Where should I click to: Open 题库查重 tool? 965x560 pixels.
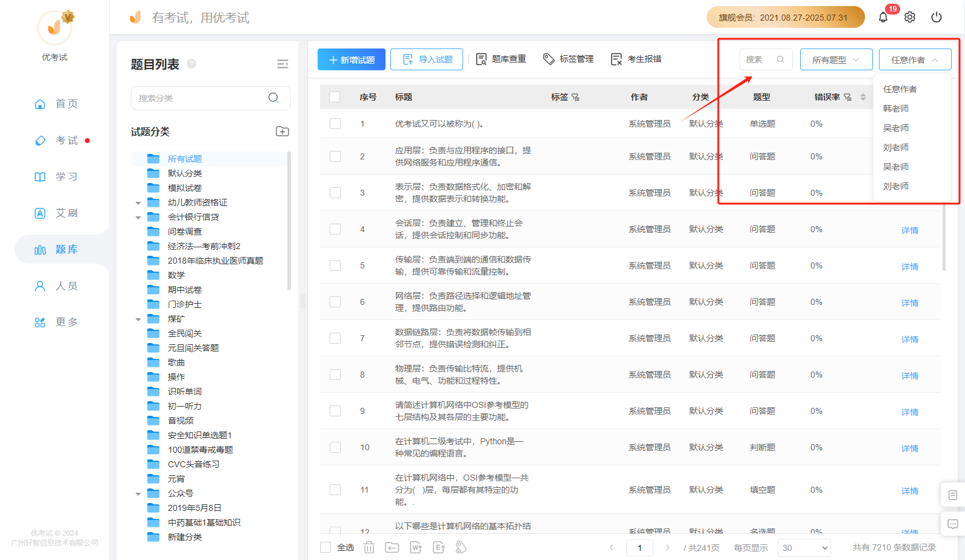click(501, 59)
